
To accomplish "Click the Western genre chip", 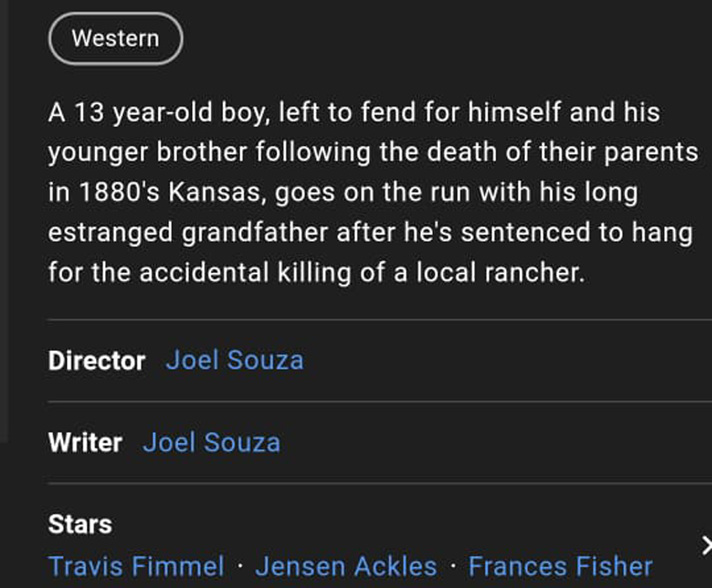I will point(115,38).
